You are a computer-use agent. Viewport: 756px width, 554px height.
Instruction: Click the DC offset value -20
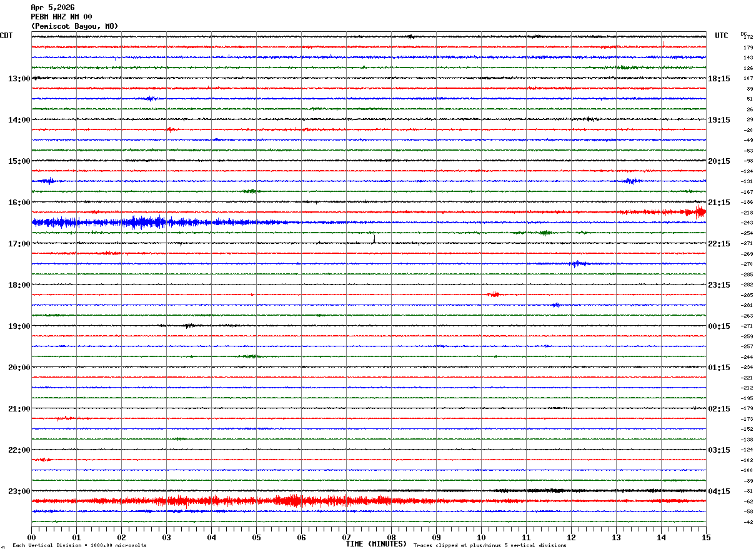click(748, 130)
